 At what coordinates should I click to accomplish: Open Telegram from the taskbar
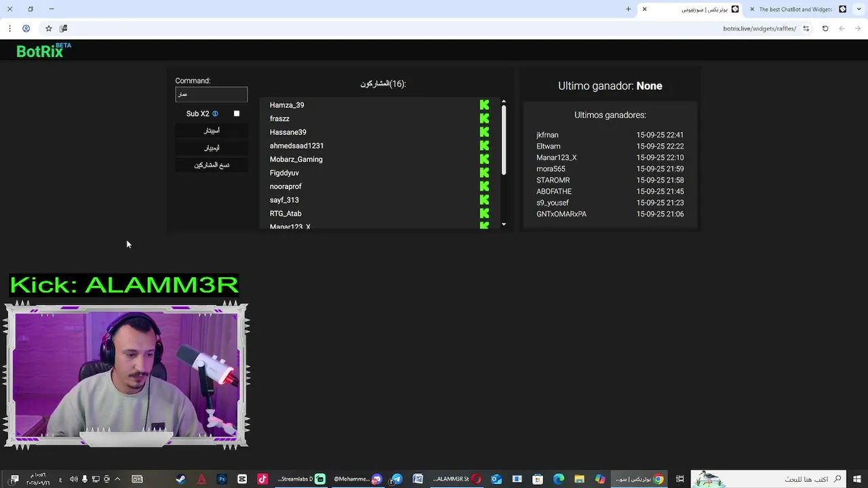click(397, 479)
